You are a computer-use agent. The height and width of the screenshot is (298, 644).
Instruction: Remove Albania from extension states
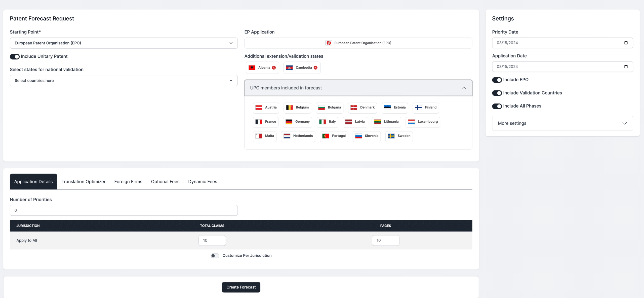tap(274, 68)
